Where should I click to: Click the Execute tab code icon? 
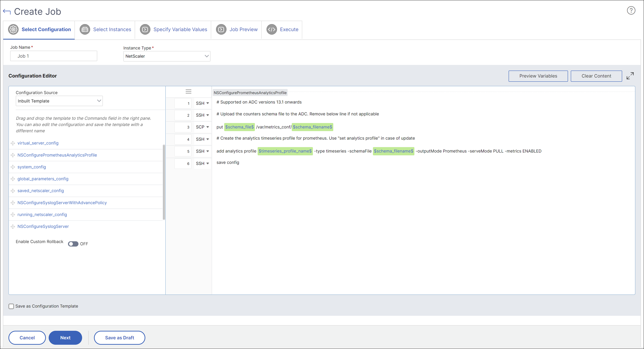(x=272, y=29)
